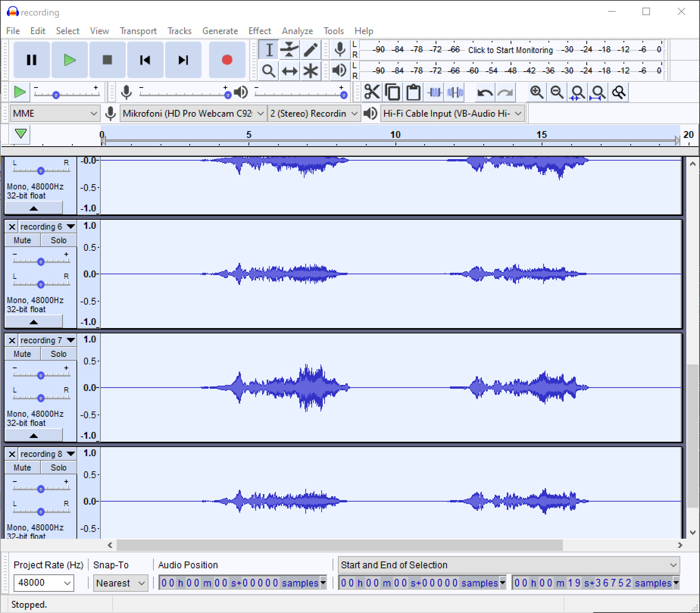This screenshot has height=613, width=700.
Task: Close the recording 7 track with X
Action: coord(12,340)
